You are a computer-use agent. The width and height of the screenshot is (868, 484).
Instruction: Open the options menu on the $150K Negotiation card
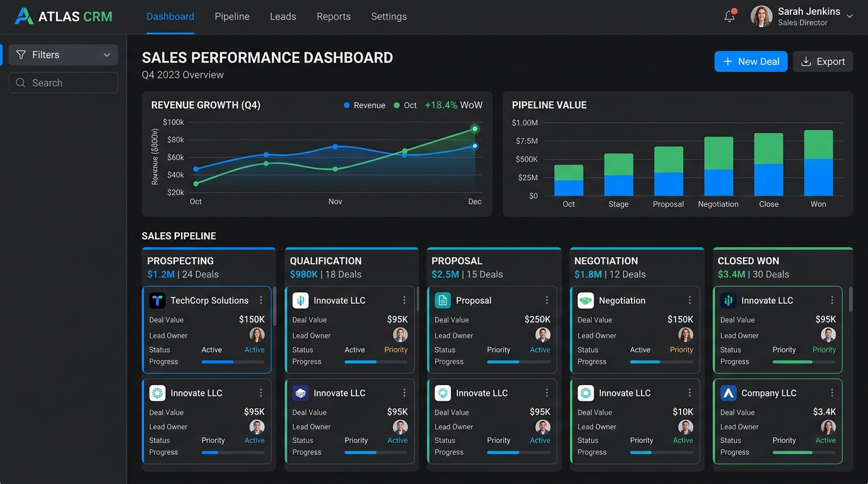tap(689, 301)
